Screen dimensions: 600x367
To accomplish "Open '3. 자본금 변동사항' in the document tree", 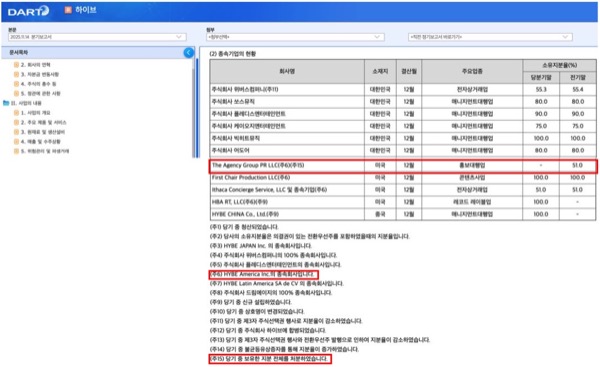I will point(39,74).
